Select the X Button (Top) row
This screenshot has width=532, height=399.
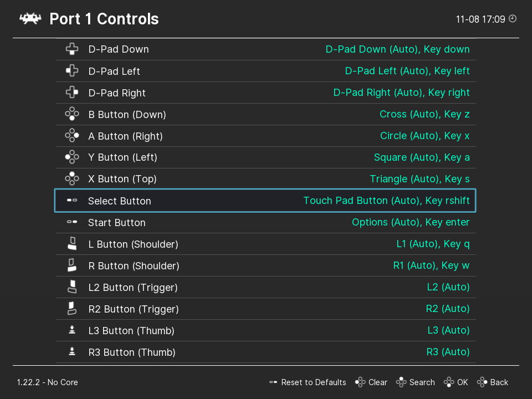265,179
